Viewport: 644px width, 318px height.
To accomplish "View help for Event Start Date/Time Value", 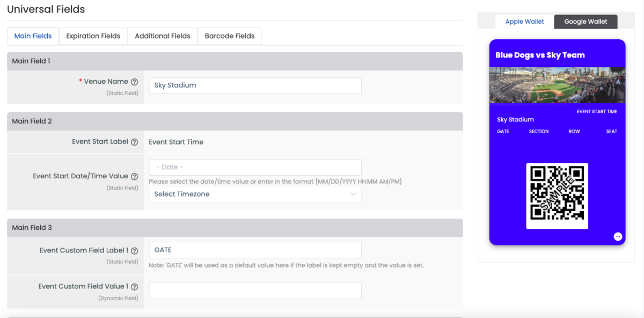I will pos(135,176).
